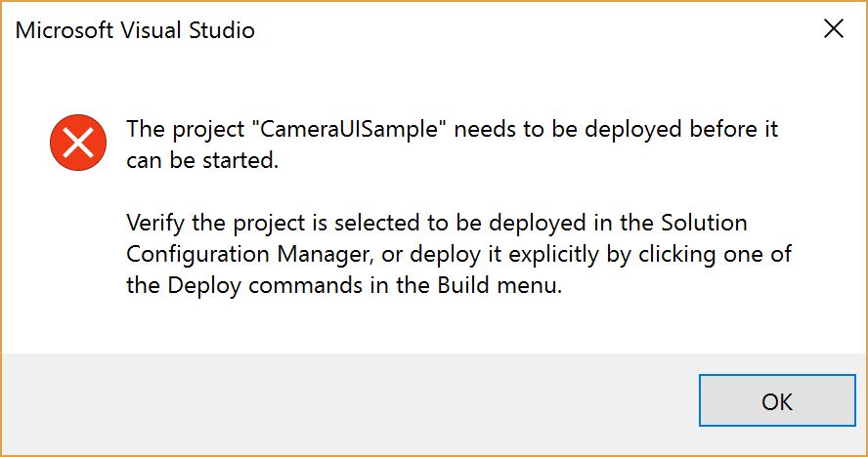868x457 pixels.
Task: Click the OK button
Action: click(x=777, y=401)
